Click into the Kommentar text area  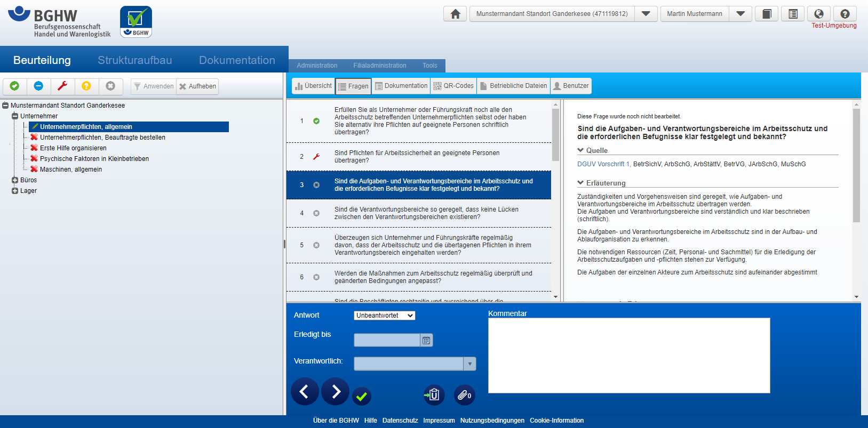tap(629, 356)
